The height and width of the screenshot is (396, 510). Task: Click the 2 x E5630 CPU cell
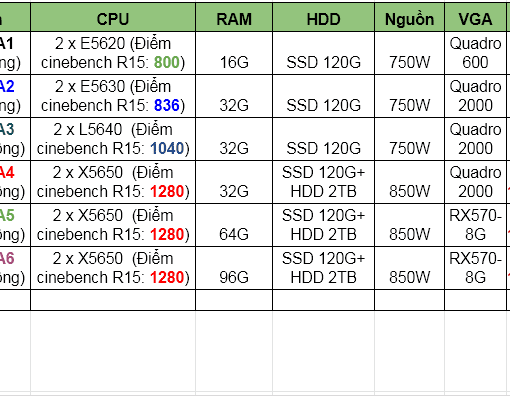click(x=113, y=96)
